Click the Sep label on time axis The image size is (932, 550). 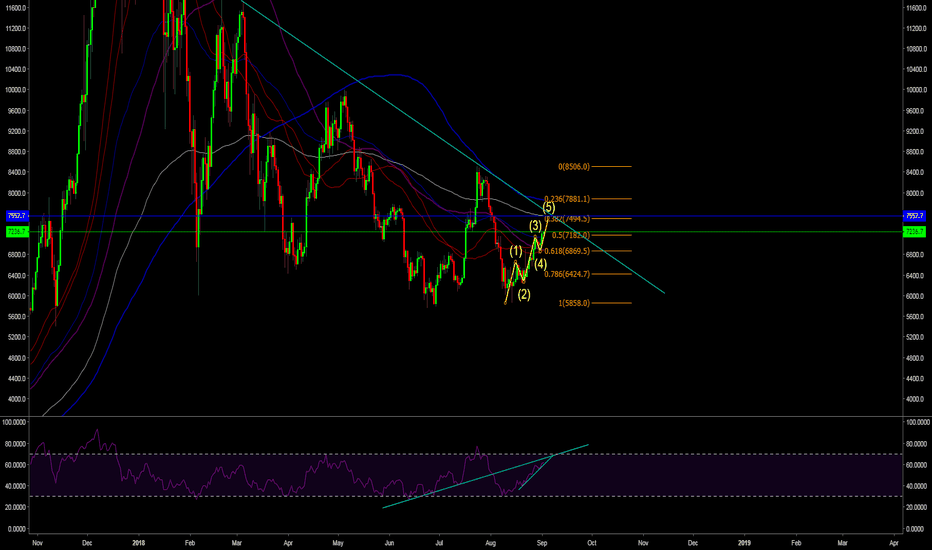[541, 543]
